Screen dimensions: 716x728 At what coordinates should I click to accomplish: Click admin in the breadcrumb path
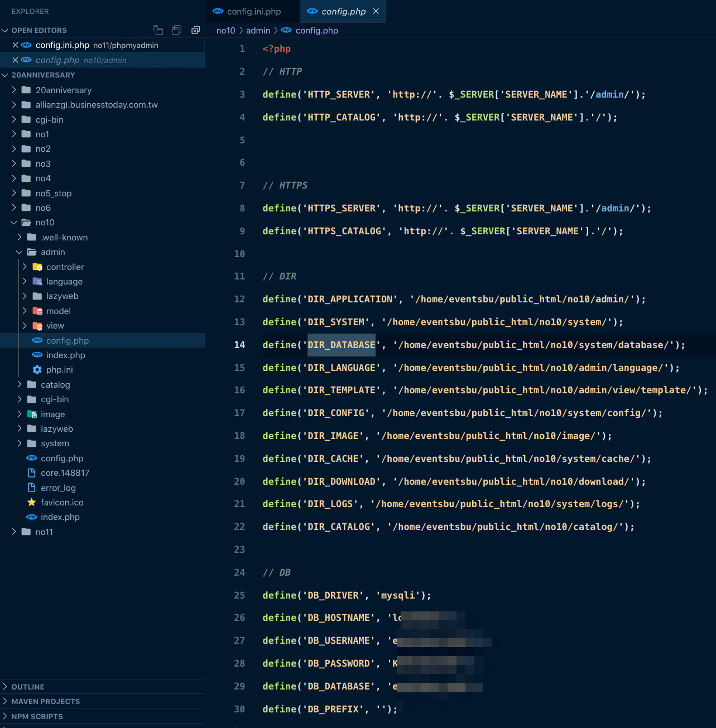point(258,31)
